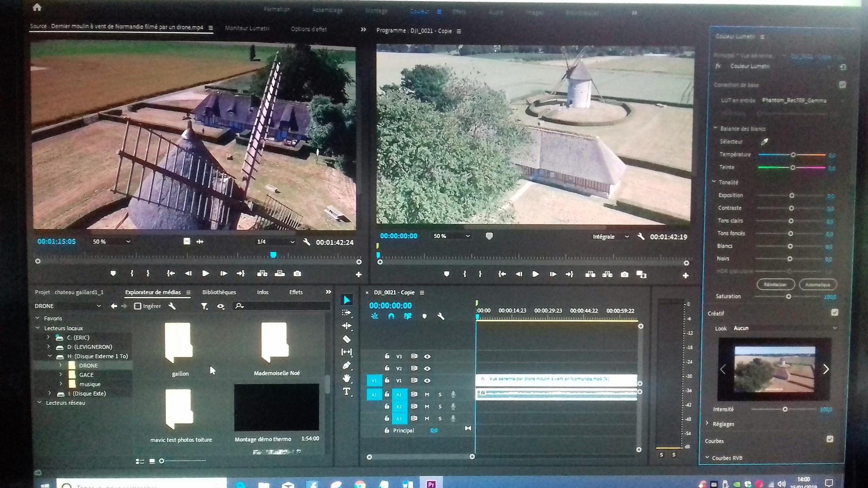Select the Type tool

(347, 391)
